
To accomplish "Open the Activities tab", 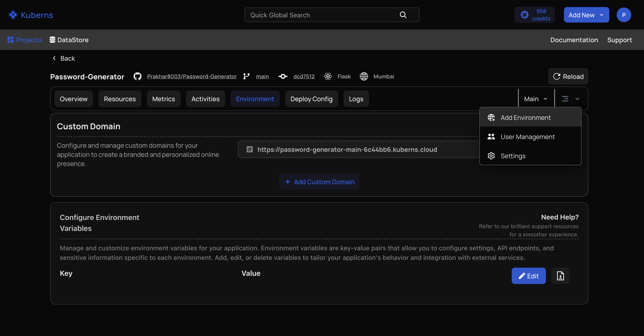I will [x=205, y=99].
